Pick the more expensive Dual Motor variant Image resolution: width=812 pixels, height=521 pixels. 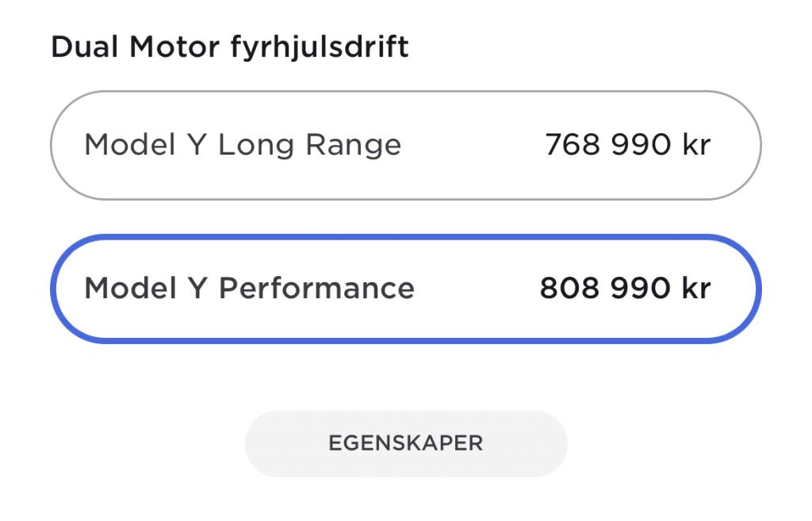click(x=405, y=288)
